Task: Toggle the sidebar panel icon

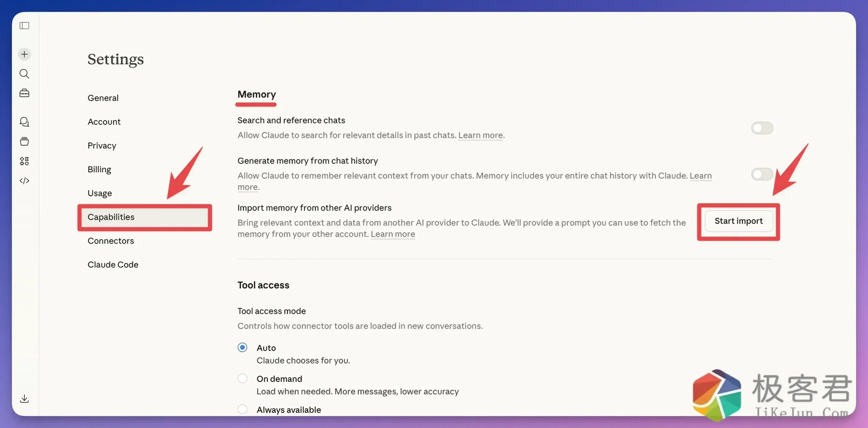Action: click(24, 26)
